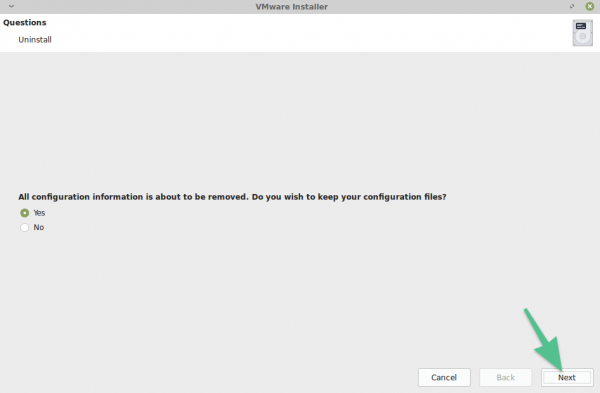Screen dimensions: 600x393
Task: Click the Questions heading text
Action: click(25, 23)
